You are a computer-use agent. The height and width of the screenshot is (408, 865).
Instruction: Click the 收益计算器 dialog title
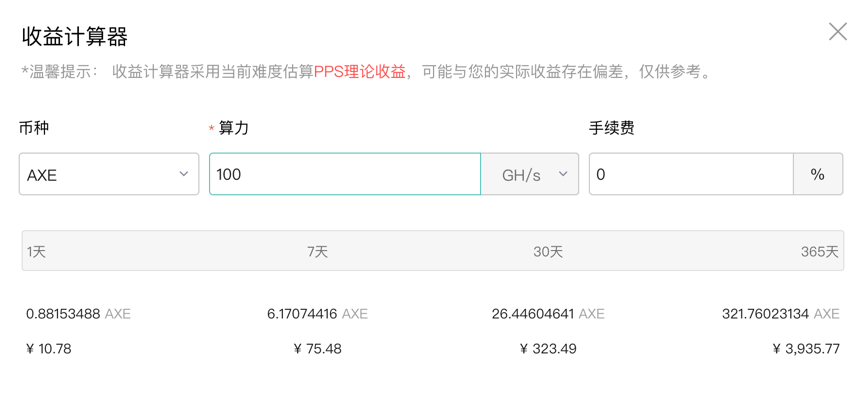pyautogui.click(x=75, y=37)
